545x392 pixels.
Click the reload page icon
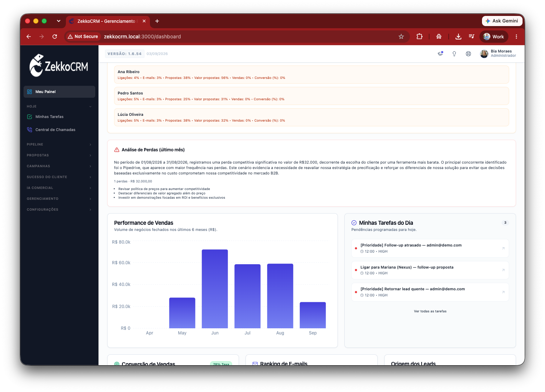[55, 37]
